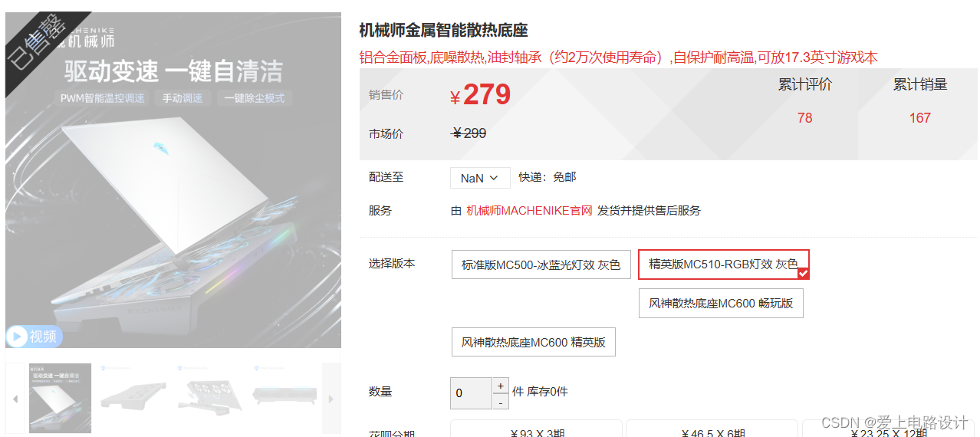Screen dimensions: 980x437
Task: Select the first product thumbnail
Action: (60, 399)
